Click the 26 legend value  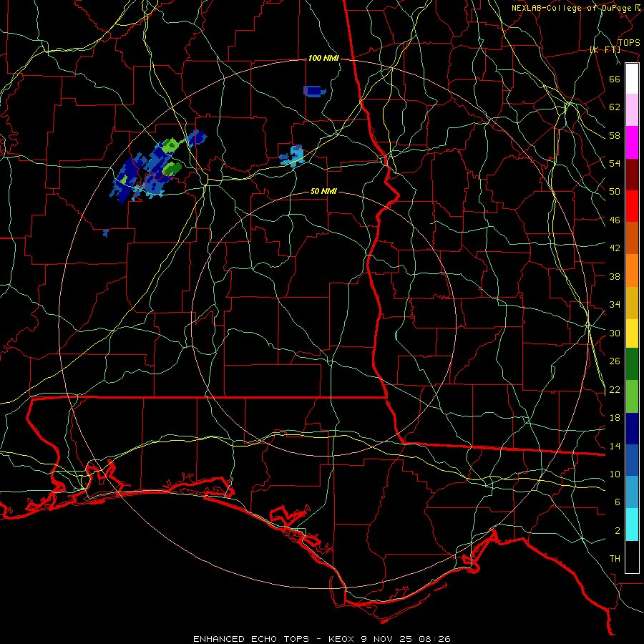pos(615,361)
